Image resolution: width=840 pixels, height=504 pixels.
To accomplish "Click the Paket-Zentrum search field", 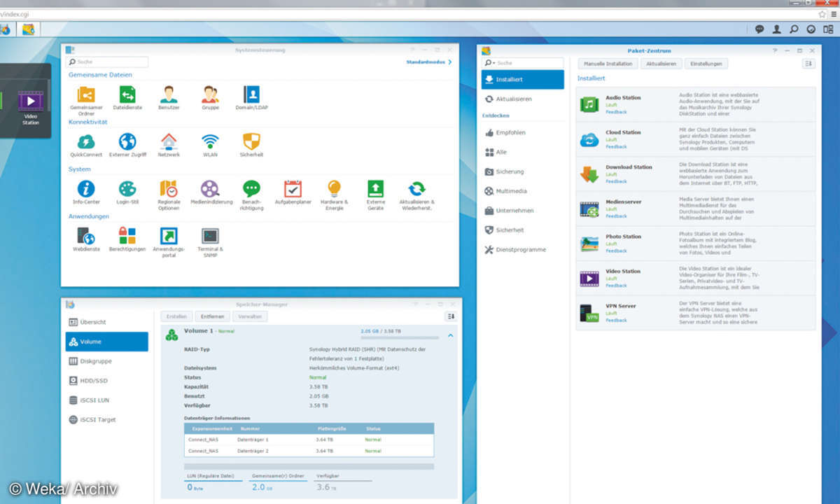I will [522, 63].
